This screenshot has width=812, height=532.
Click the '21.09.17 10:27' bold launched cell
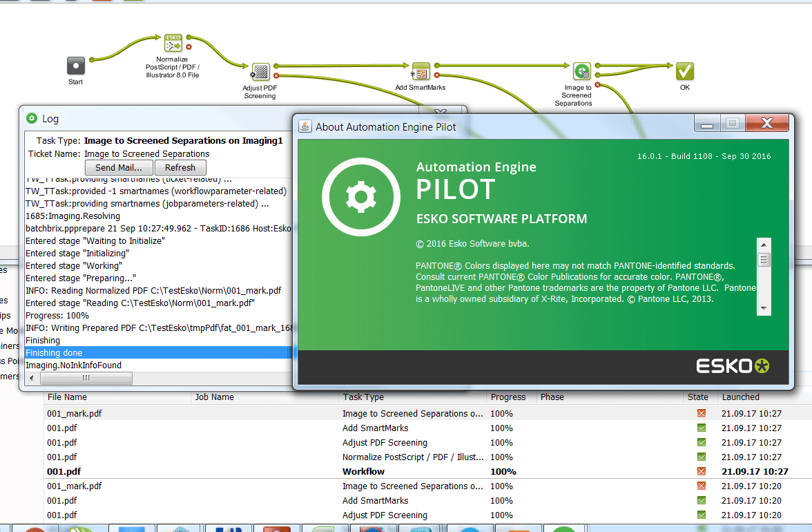pyautogui.click(x=755, y=471)
